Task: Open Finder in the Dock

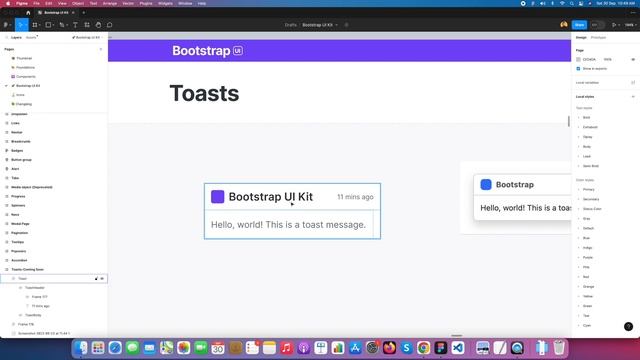Action: [81, 348]
